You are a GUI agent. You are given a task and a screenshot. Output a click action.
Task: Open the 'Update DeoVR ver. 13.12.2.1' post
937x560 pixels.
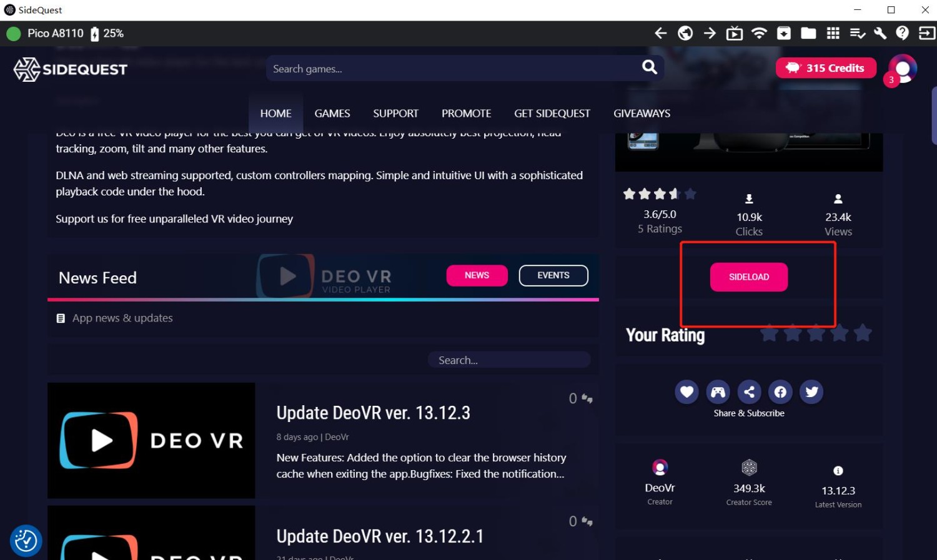[380, 536]
